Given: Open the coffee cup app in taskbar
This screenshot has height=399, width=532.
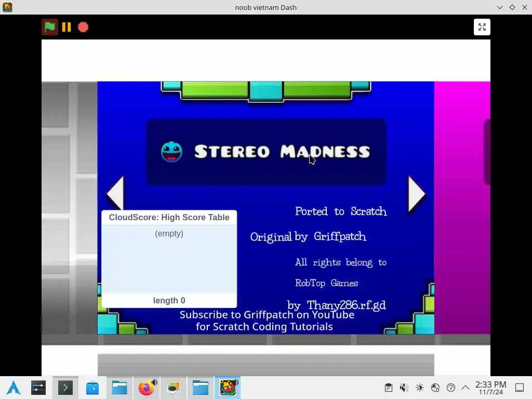Looking at the screenshot, I should [174, 388].
